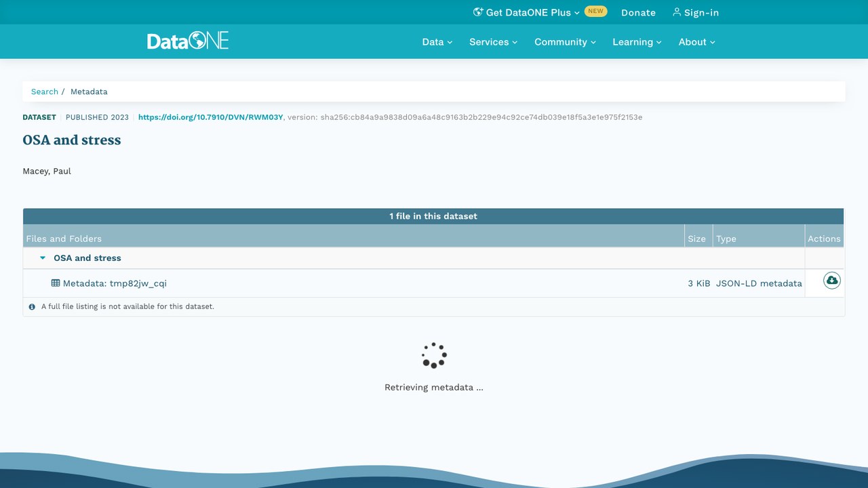Click the PUBLISHED 2023 label

coord(97,117)
